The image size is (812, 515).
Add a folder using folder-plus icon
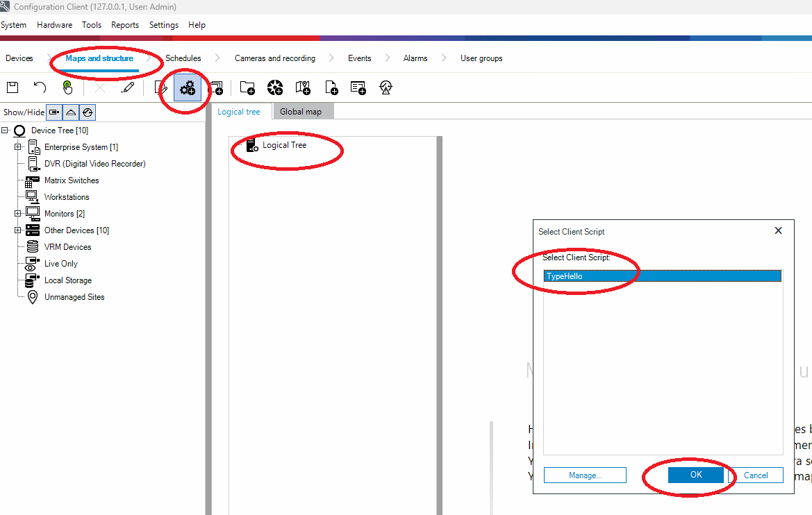[247, 87]
